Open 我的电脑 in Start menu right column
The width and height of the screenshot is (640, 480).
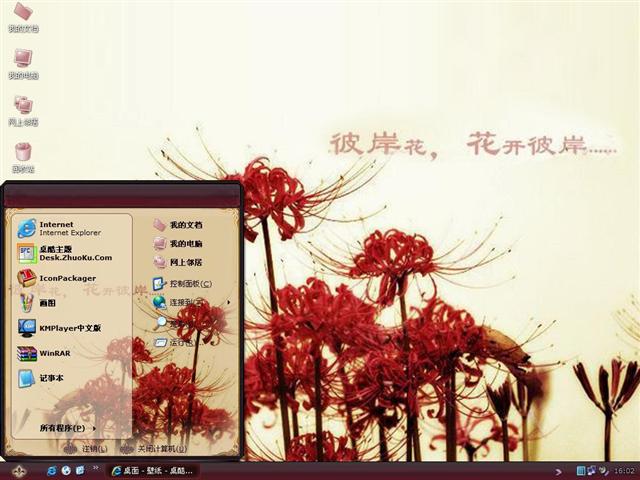click(x=178, y=244)
